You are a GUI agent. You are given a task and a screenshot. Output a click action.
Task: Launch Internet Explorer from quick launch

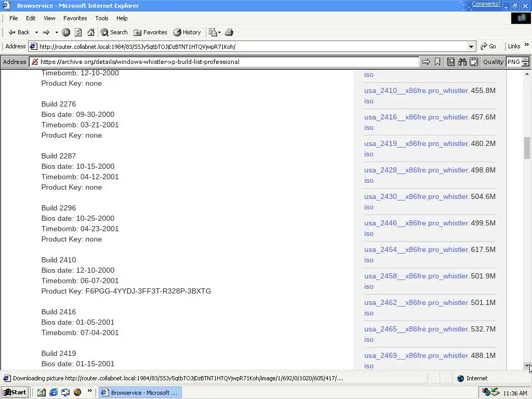click(54, 393)
